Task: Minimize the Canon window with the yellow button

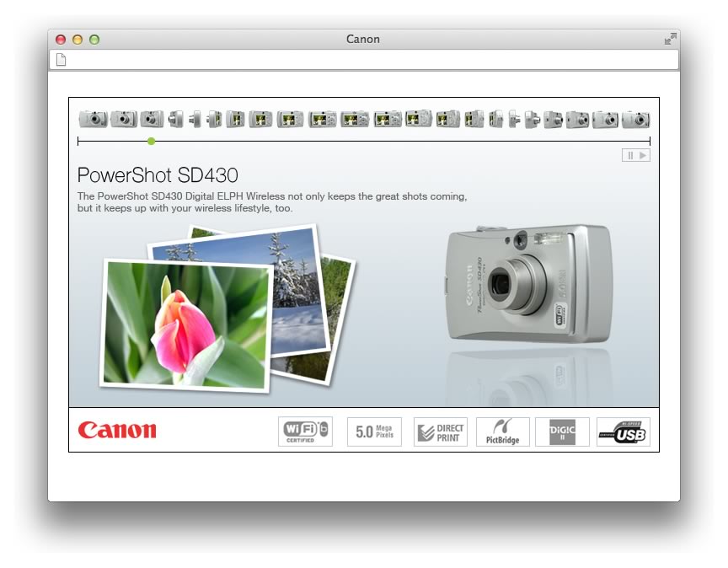Action: tap(78, 40)
